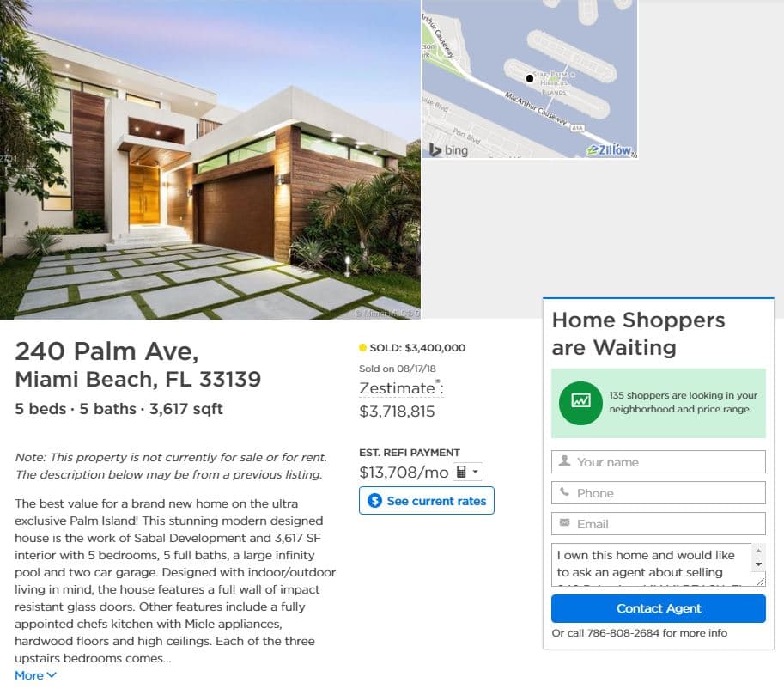Focus the Email input field
The width and height of the screenshot is (784, 689).
pyautogui.click(x=666, y=524)
